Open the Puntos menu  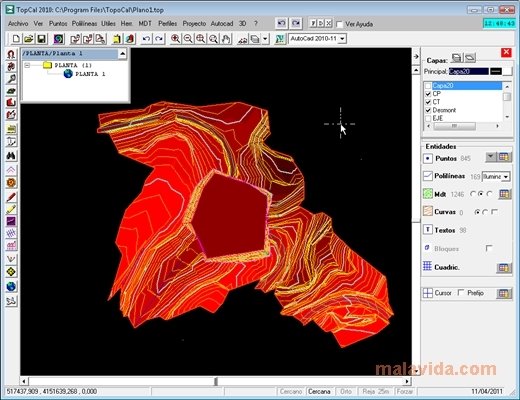[x=58, y=24]
